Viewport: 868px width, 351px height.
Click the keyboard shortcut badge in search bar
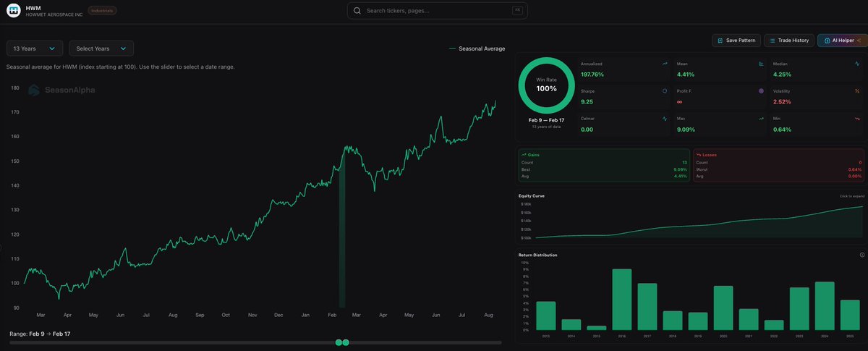click(516, 10)
